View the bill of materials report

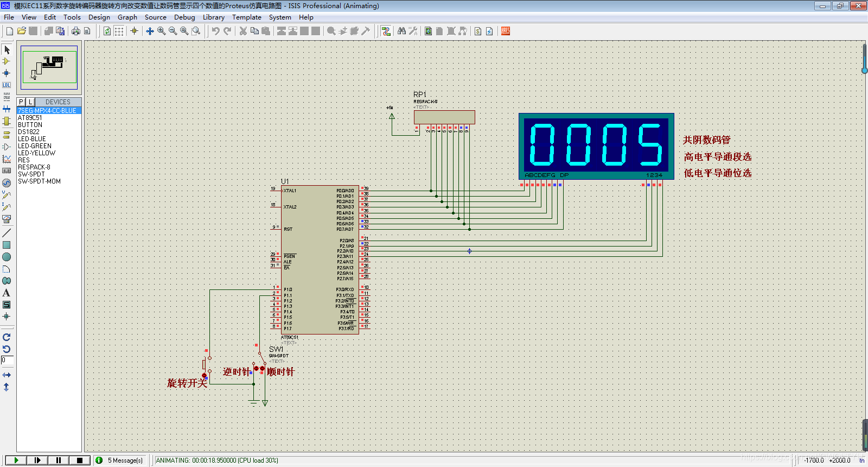pos(478,31)
